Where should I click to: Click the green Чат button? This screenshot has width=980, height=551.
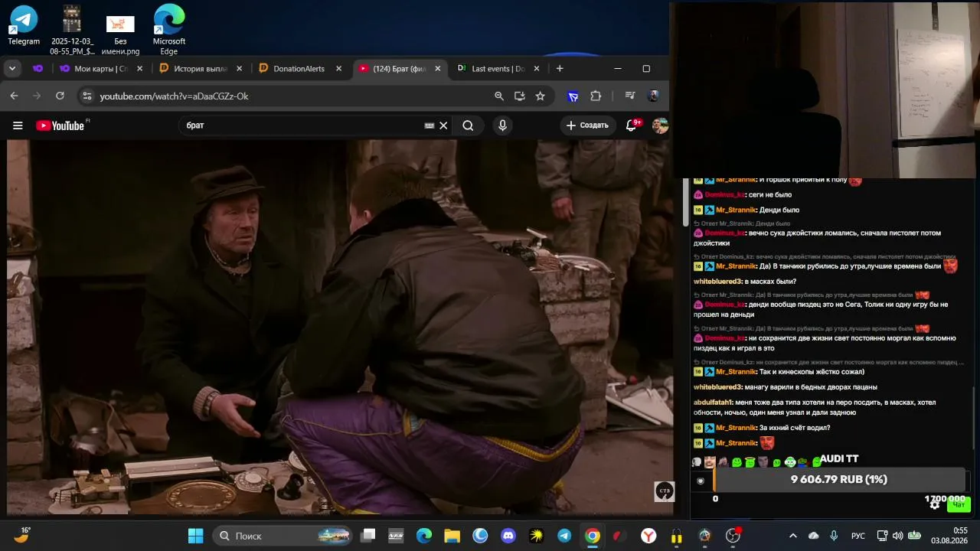click(x=959, y=504)
